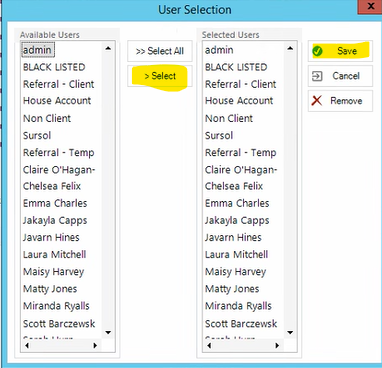Click Selected Users scroll right arrow
The height and width of the screenshot is (368, 382).
coord(277,345)
